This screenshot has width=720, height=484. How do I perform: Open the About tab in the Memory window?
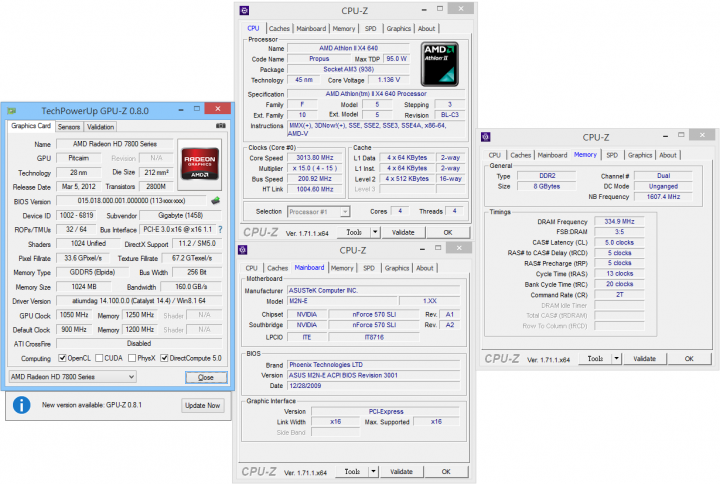tap(668, 155)
